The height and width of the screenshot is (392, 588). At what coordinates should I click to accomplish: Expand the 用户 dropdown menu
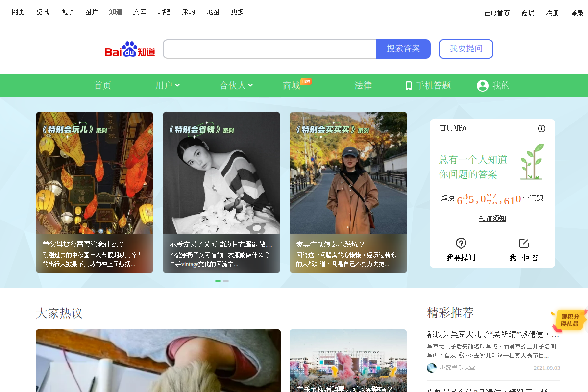click(x=167, y=85)
